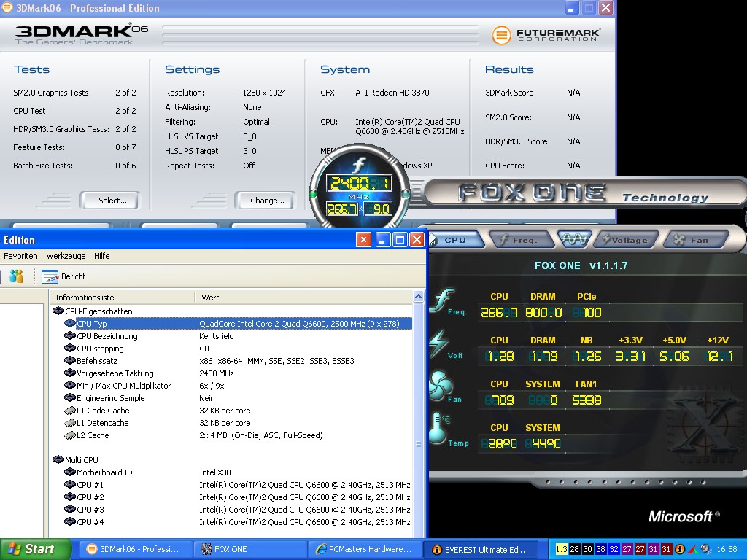Screen dimensions: 747x560
Task: Select the Befehlssatz row
Action: [x=237, y=360]
